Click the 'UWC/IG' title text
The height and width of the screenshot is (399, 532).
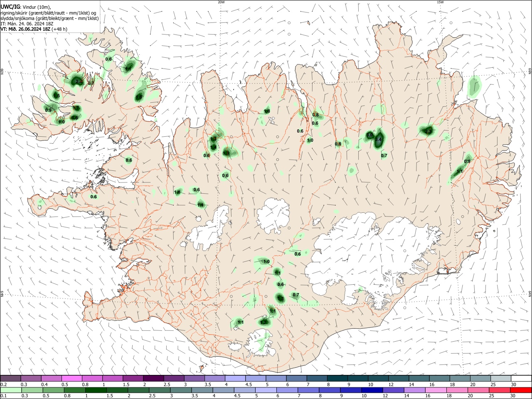pos(10,7)
